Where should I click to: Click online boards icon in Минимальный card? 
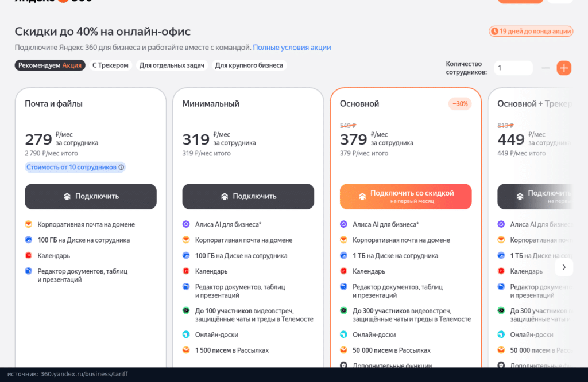(186, 334)
